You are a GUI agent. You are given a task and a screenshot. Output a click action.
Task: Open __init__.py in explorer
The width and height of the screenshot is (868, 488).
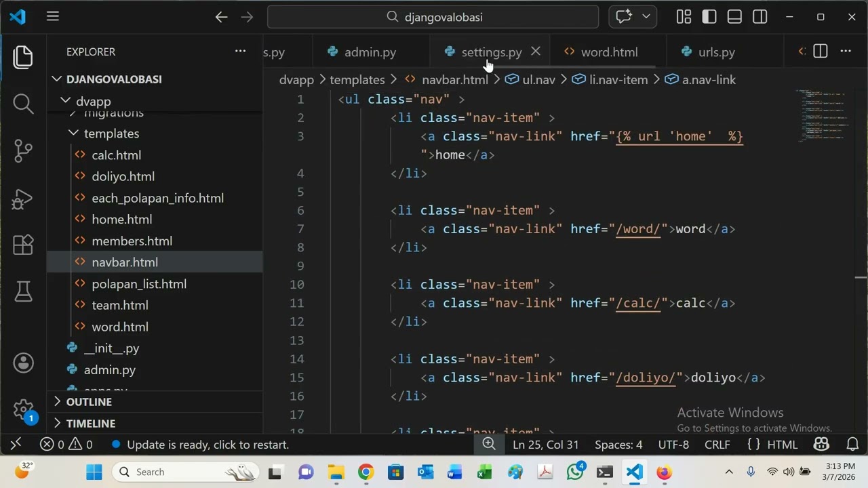(155, 348)
